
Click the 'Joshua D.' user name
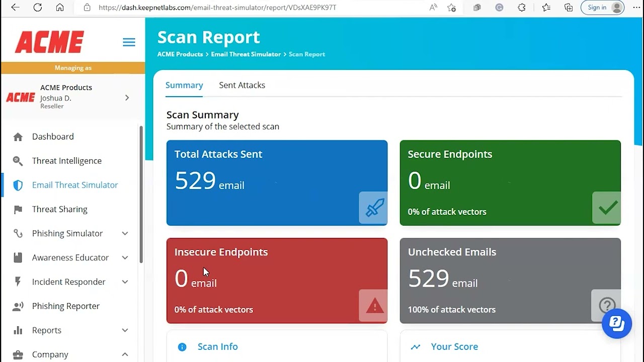[x=56, y=98]
